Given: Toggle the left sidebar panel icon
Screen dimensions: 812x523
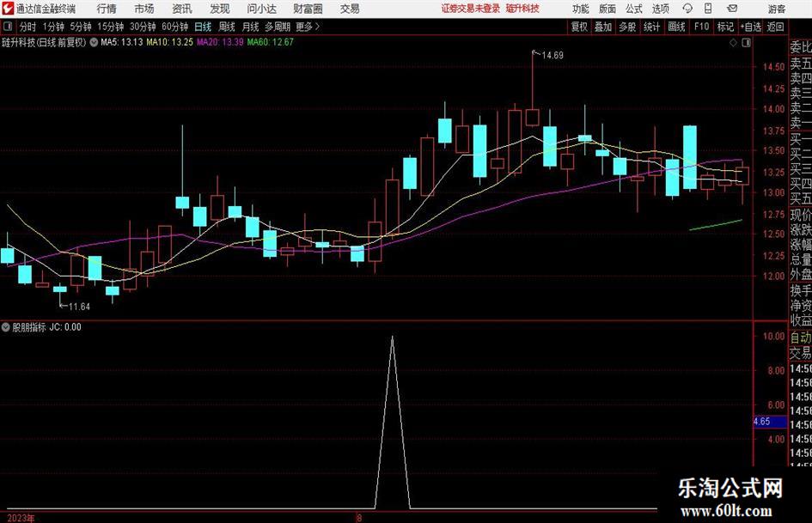Looking at the screenshot, I should pyautogui.click(x=7, y=27).
